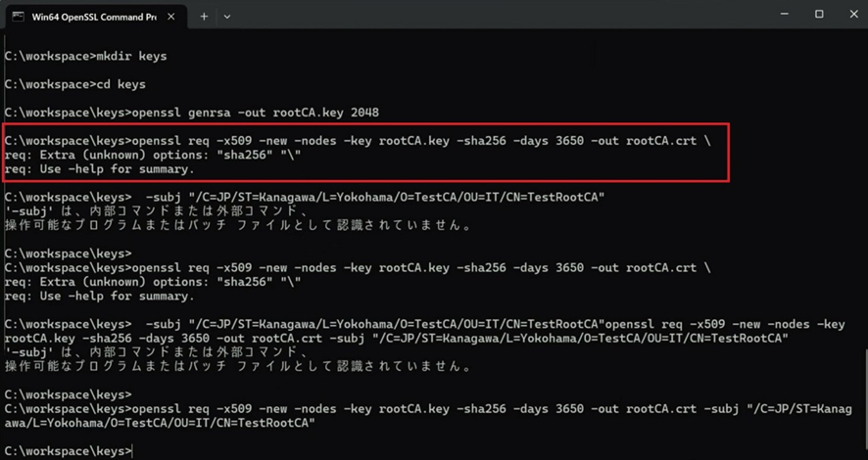The height and width of the screenshot is (460, 868).
Task: Click the 'cd keys' command line
Action: (x=74, y=84)
